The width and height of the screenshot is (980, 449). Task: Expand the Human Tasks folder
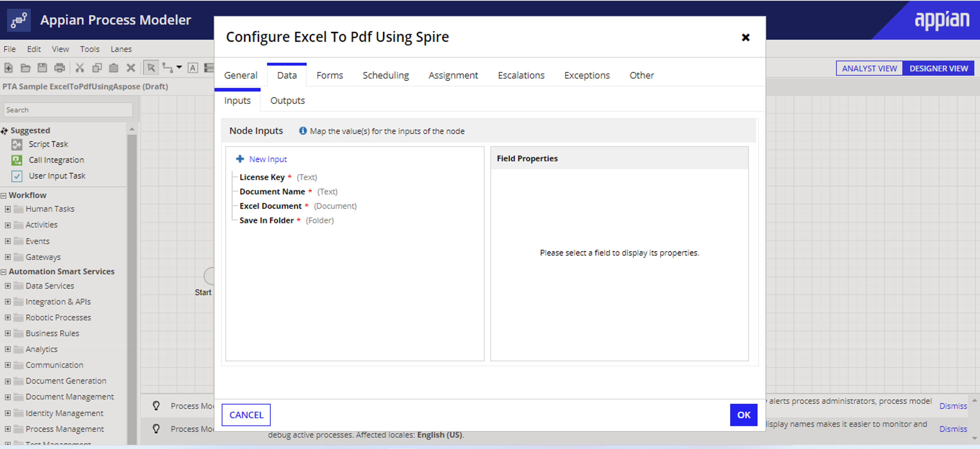tap(8, 209)
